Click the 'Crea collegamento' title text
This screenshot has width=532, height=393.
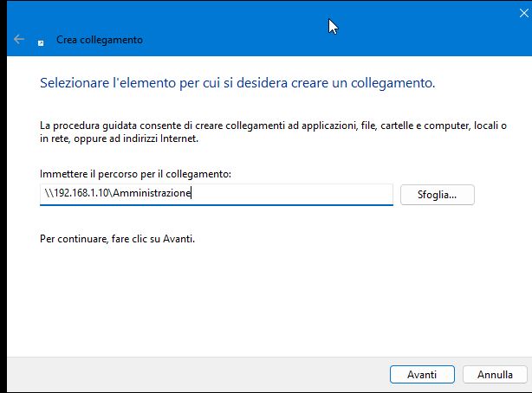100,40
